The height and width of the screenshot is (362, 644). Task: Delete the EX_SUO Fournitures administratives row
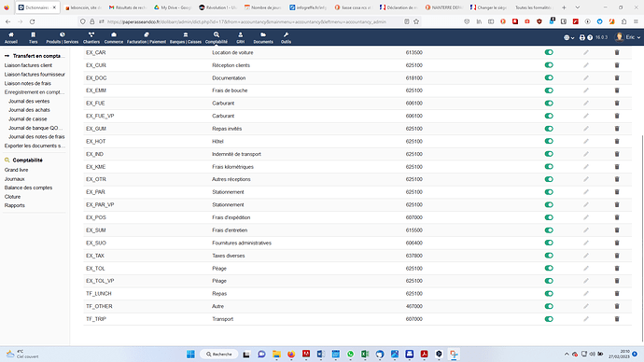click(617, 243)
